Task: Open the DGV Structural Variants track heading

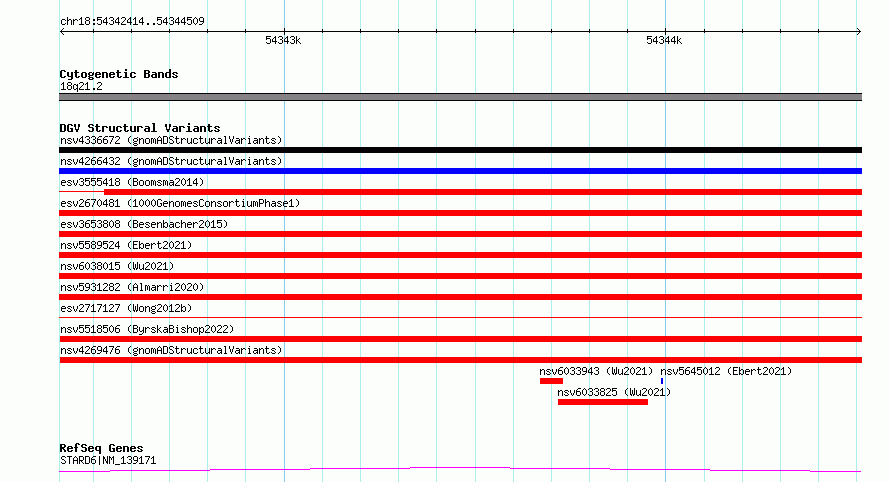Action: tap(140, 128)
